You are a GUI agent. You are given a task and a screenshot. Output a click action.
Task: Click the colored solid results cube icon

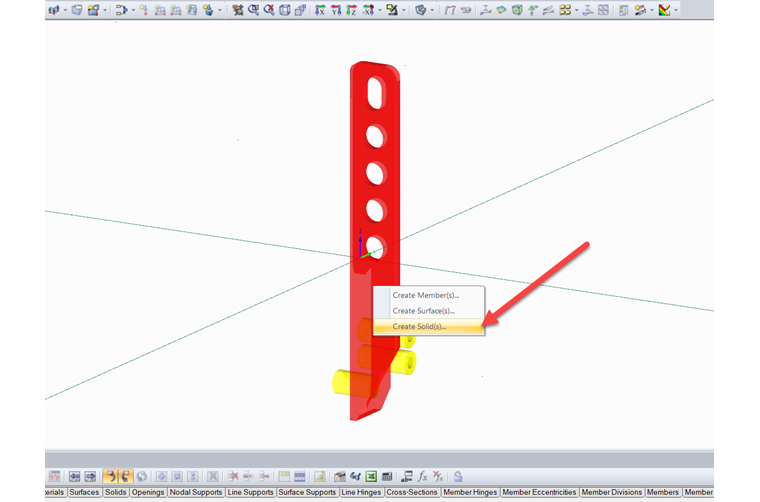coord(517,10)
